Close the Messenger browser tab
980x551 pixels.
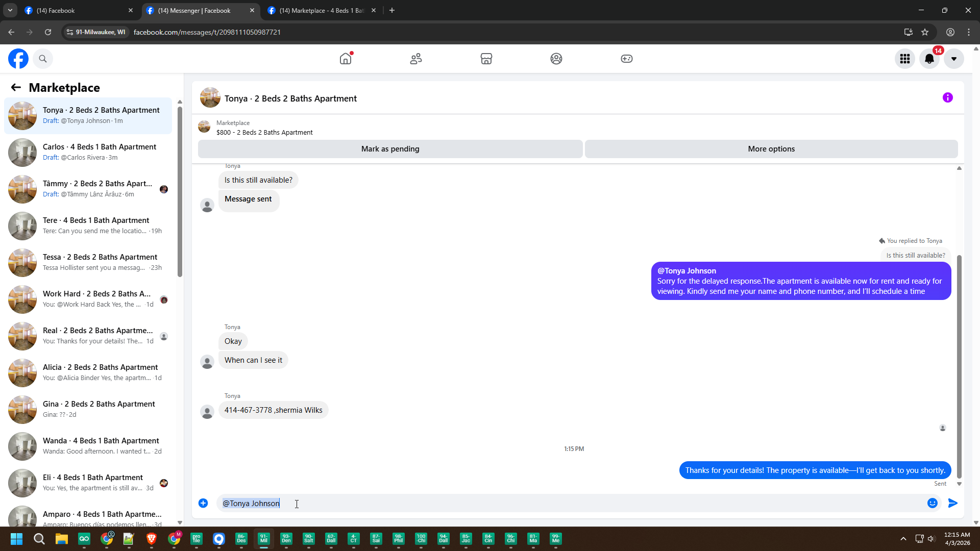pos(252,10)
